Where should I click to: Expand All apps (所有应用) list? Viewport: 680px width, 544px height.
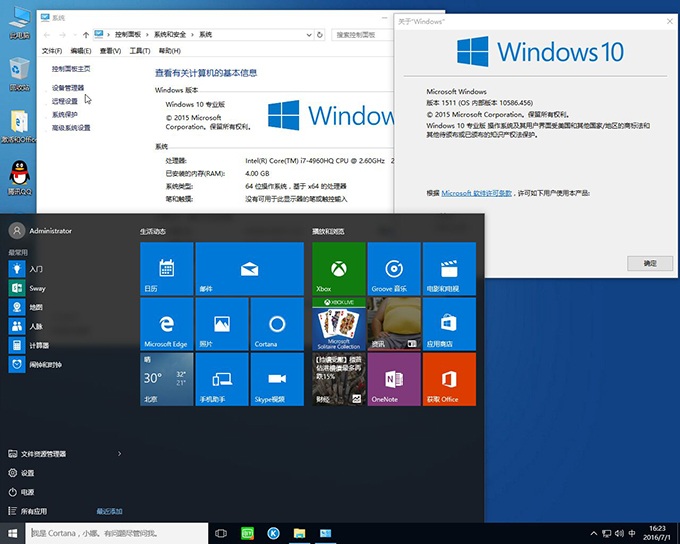click(34, 511)
